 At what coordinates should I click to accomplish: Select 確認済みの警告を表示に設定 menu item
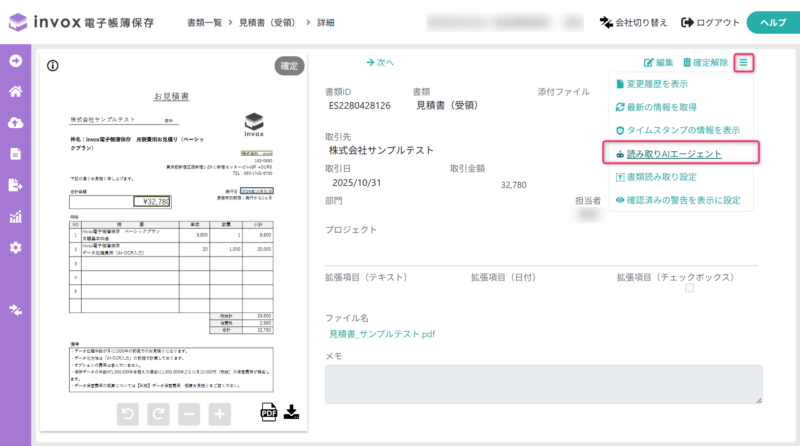click(x=678, y=200)
